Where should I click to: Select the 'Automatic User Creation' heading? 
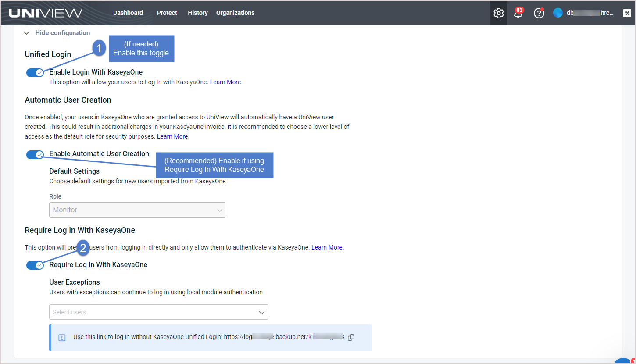pos(68,100)
